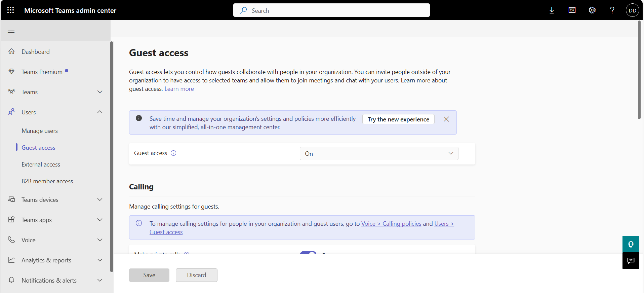Click the Teams people icon
Viewport: 644px width, 293px height.
pos(11,91)
